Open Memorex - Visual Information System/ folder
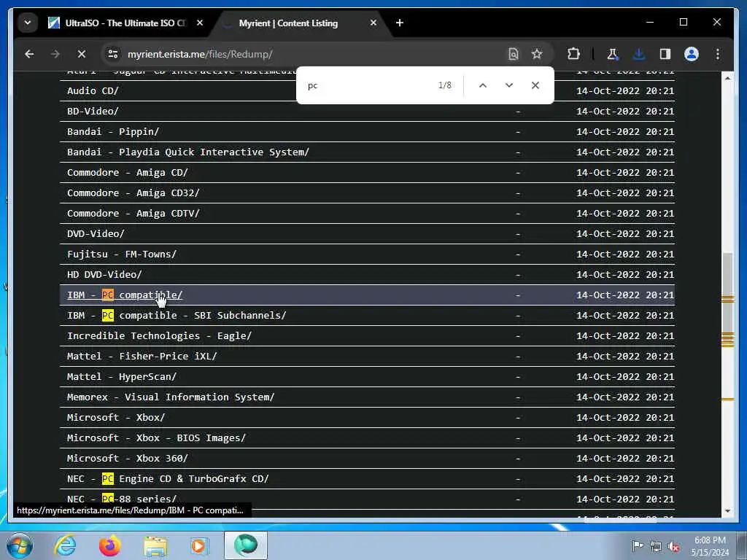 tap(171, 397)
